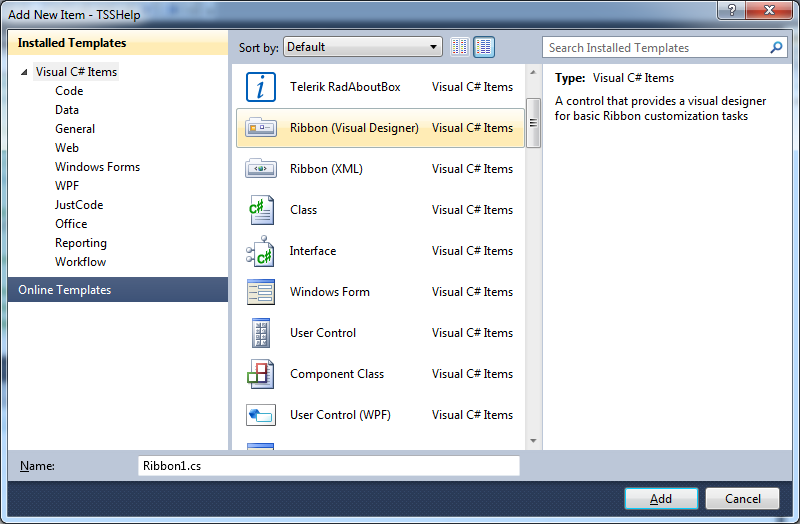This screenshot has width=800, height=524.
Task: Open dialog help with question mark button
Action: point(731,10)
